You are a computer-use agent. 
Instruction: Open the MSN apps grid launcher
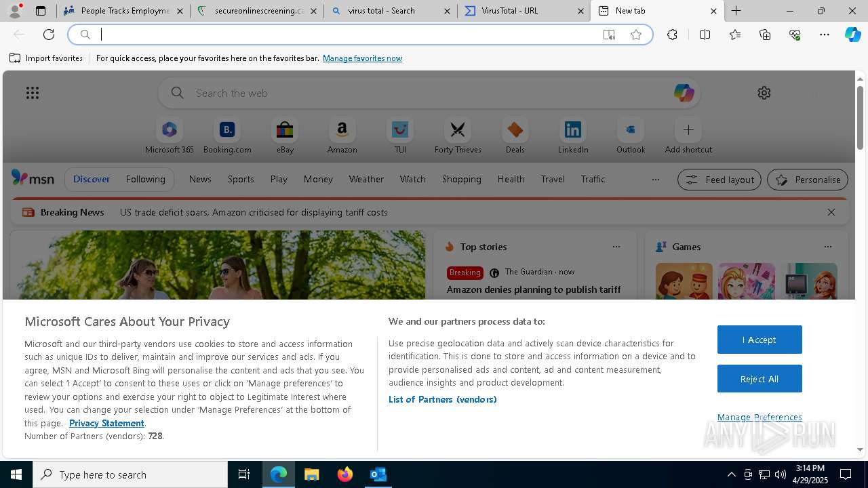[32, 93]
